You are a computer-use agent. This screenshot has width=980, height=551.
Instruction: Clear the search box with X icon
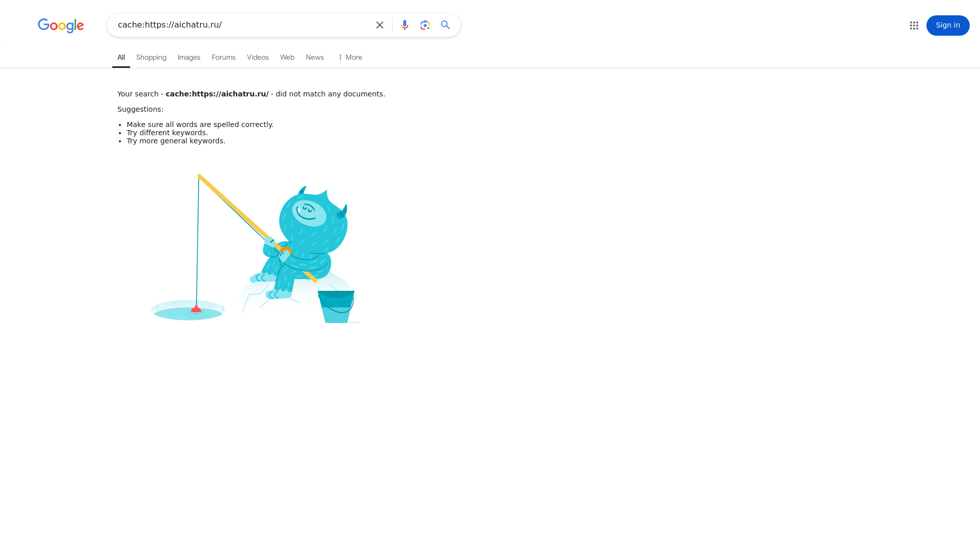point(380,25)
